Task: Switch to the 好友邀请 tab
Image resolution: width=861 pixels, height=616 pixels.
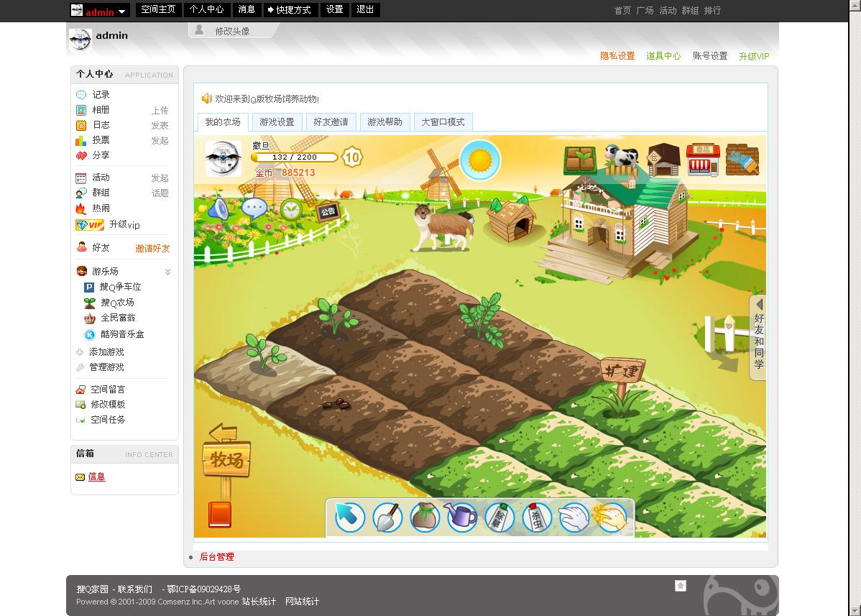Action: [331, 122]
